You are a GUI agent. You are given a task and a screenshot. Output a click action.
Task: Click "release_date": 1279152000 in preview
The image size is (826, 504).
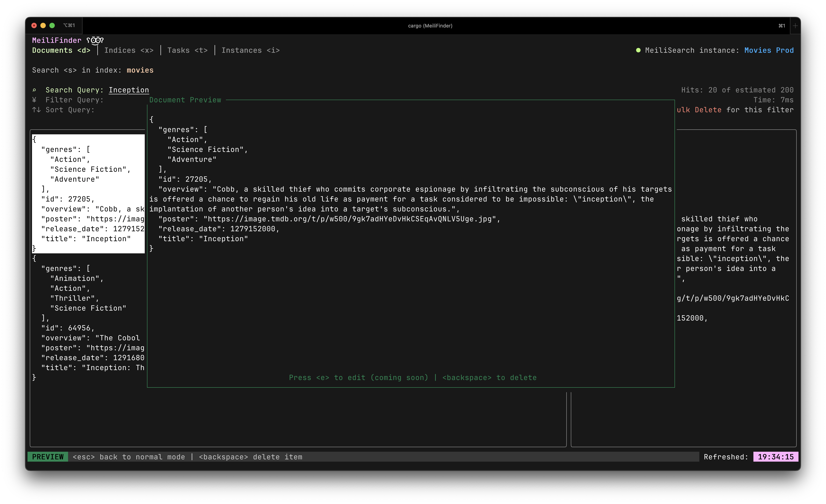[x=219, y=229]
